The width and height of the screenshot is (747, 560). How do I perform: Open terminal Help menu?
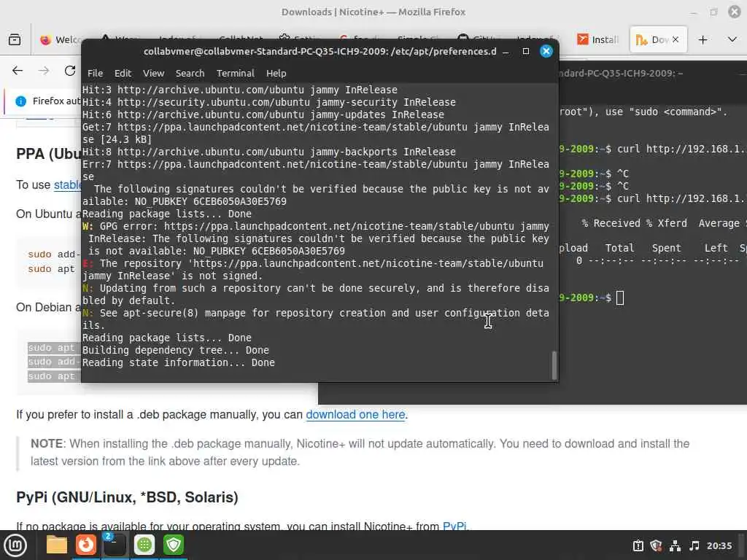[x=276, y=74]
